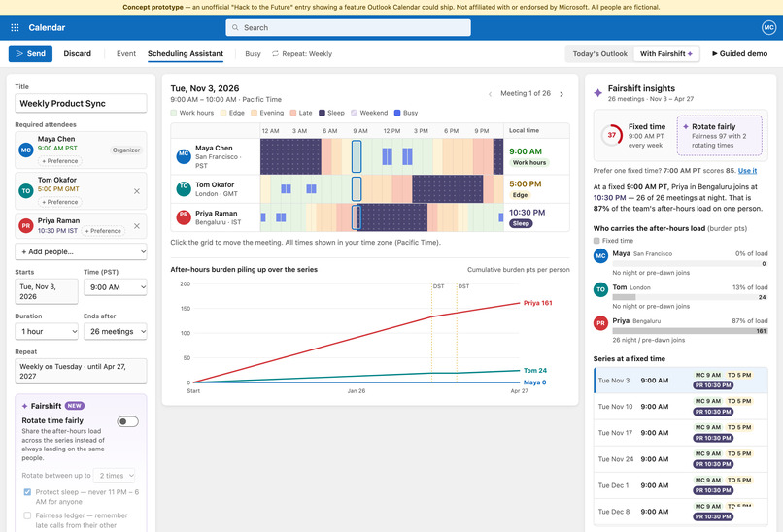Click the Starts date field

[x=47, y=291]
